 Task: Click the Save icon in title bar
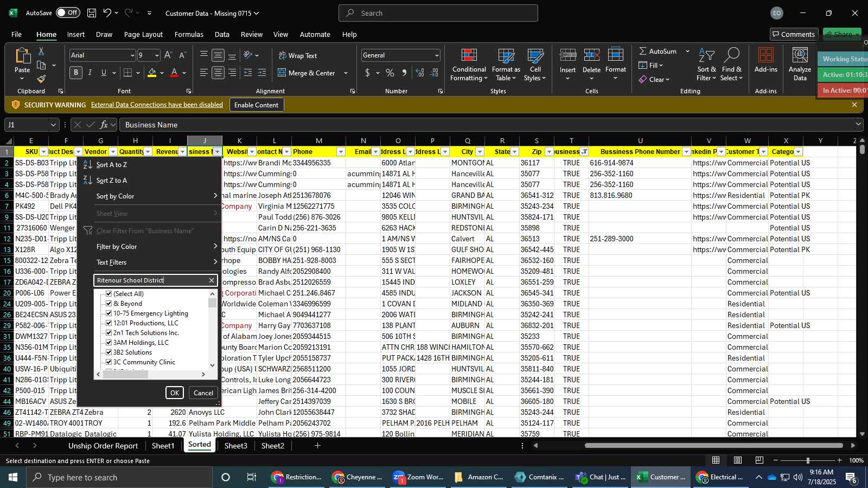click(92, 13)
